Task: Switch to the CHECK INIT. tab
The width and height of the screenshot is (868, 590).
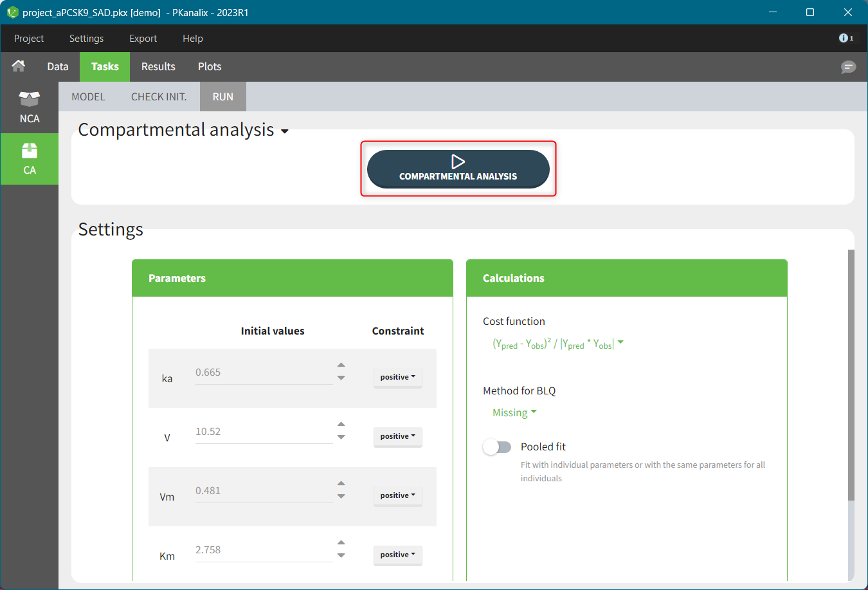Action: (159, 97)
